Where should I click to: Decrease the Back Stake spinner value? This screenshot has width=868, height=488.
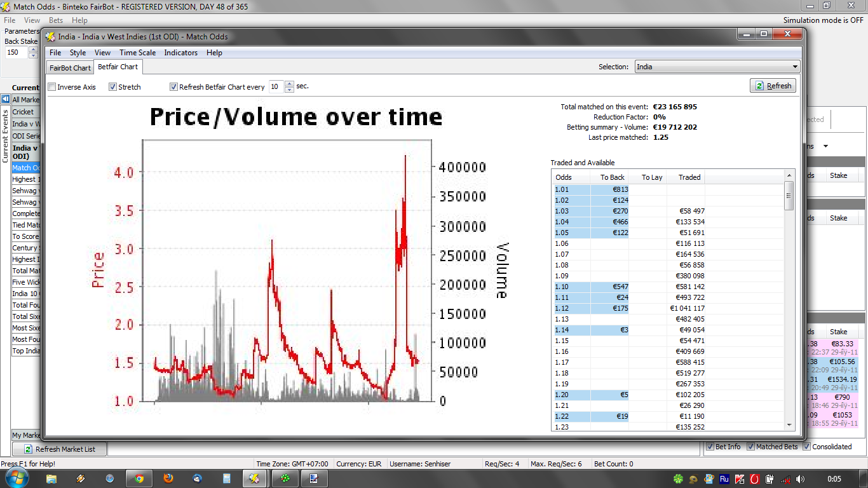(33, 55)
